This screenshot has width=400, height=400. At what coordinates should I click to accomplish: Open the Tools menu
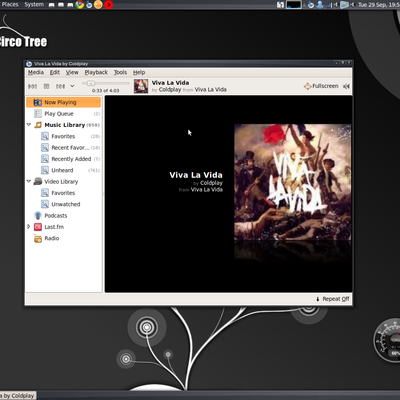point(120,72)
